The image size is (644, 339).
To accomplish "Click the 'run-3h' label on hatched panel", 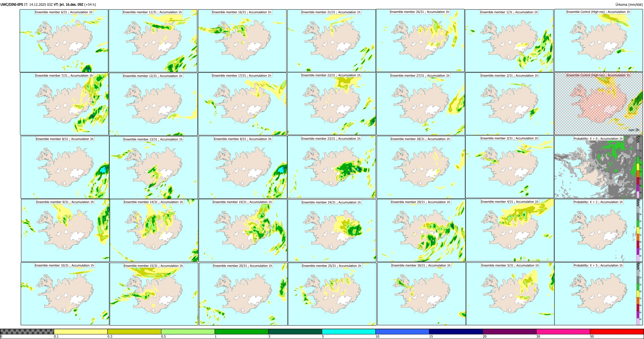I will (x=634, y=130).
